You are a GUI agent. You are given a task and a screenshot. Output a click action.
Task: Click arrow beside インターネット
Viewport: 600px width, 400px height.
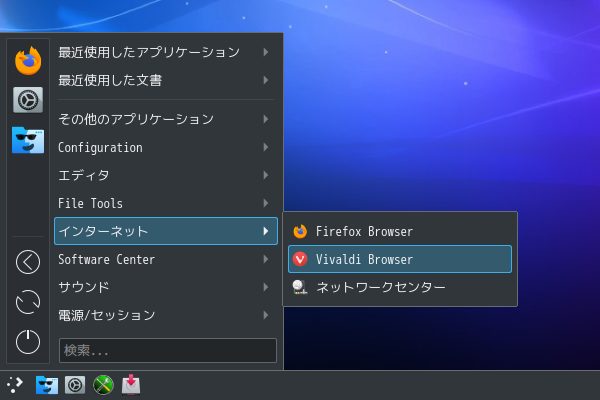click(x=266, y=231)
